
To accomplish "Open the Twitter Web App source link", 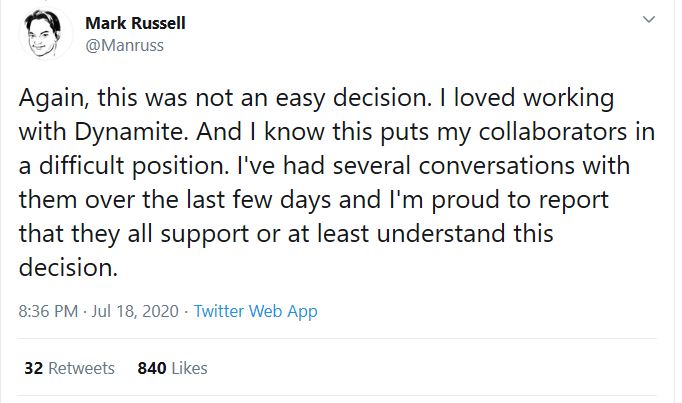I will pos(255,311).
